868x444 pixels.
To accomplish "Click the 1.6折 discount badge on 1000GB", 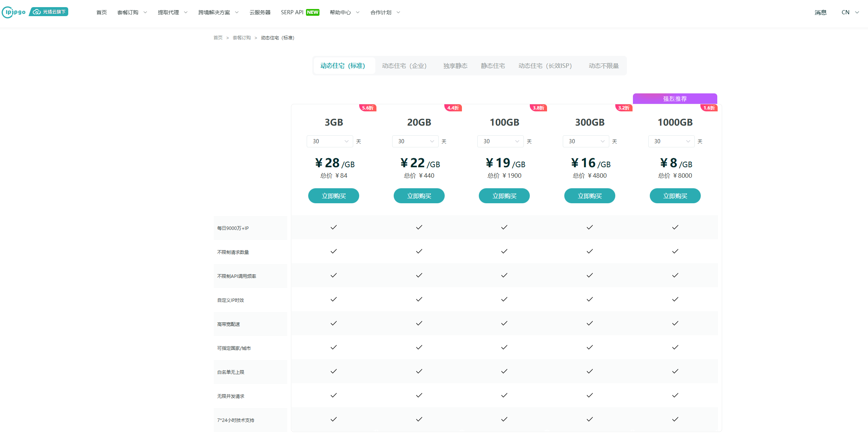I will tap(709, 108).
